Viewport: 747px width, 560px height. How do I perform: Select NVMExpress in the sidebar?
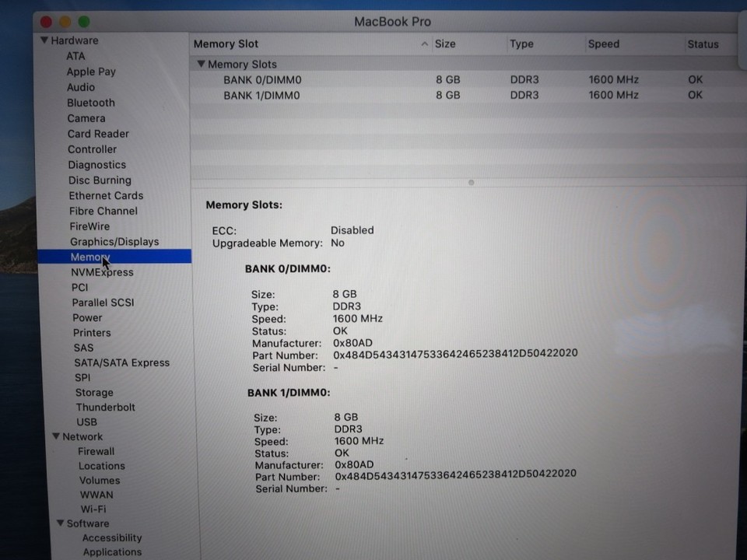pos(102,272)
